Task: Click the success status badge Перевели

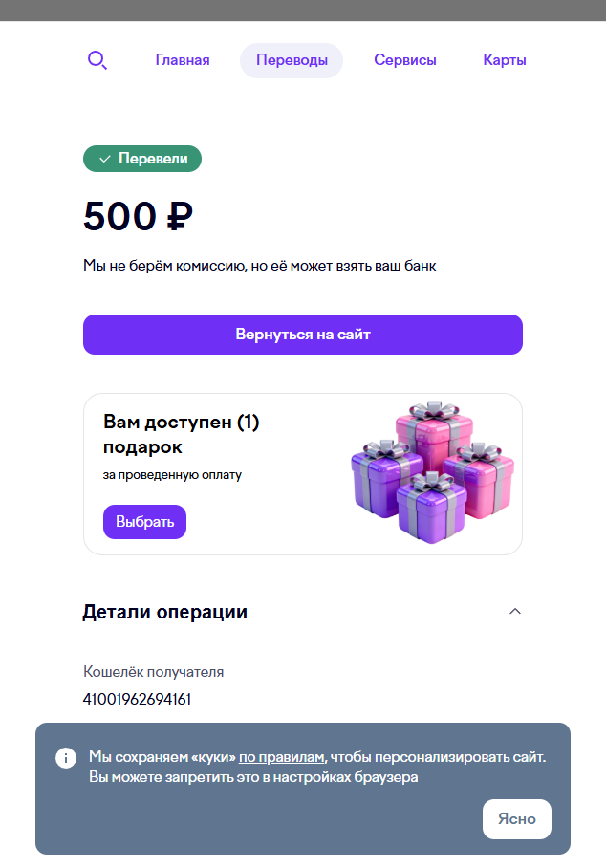Action: click(x=141, y=158)
